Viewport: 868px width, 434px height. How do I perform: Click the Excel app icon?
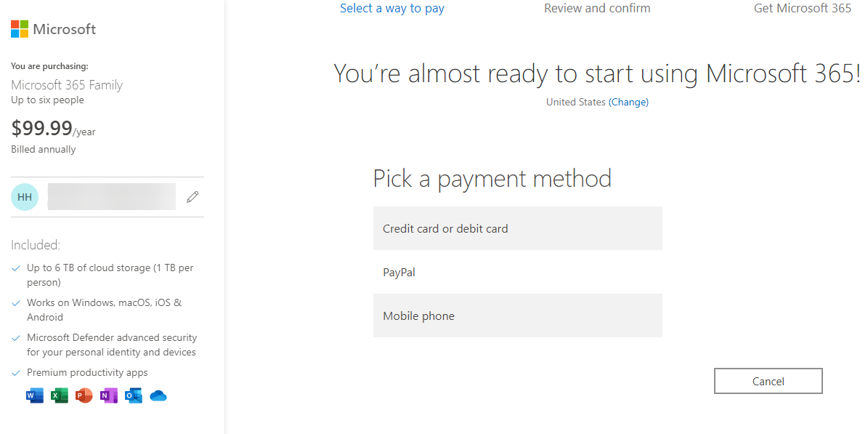point(60,396)
